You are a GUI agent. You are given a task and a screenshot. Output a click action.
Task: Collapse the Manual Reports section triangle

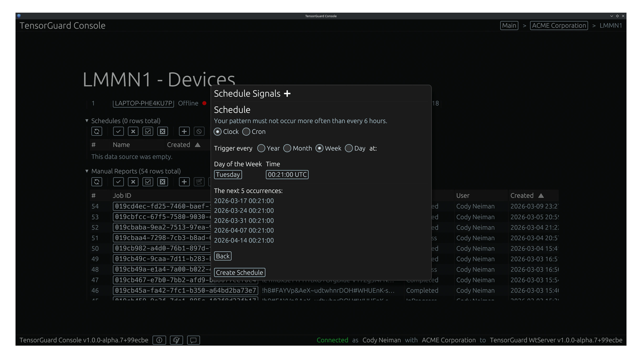tap(87, 171)
